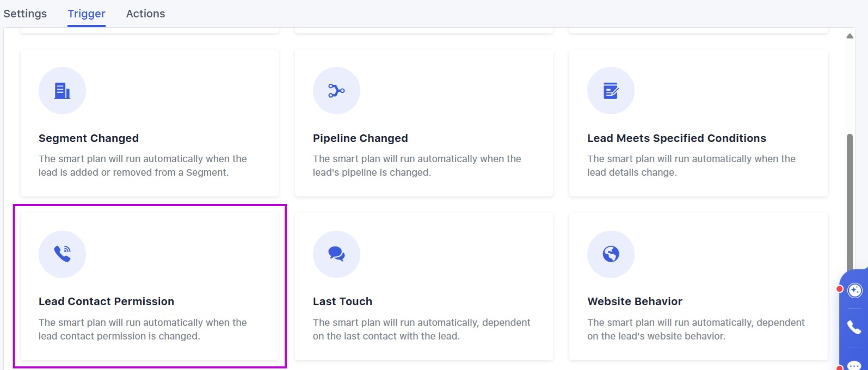The image size is (868, 370).
Task: Pick the Lead Meets Specified Conditions title
Action: pos(676,138)
